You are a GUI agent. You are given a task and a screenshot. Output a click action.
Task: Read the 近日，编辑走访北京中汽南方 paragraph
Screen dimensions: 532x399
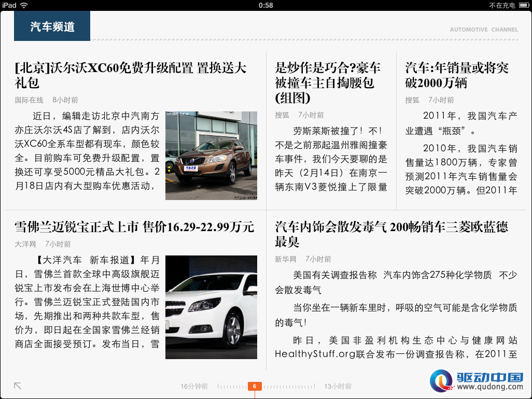pos(87,151)
